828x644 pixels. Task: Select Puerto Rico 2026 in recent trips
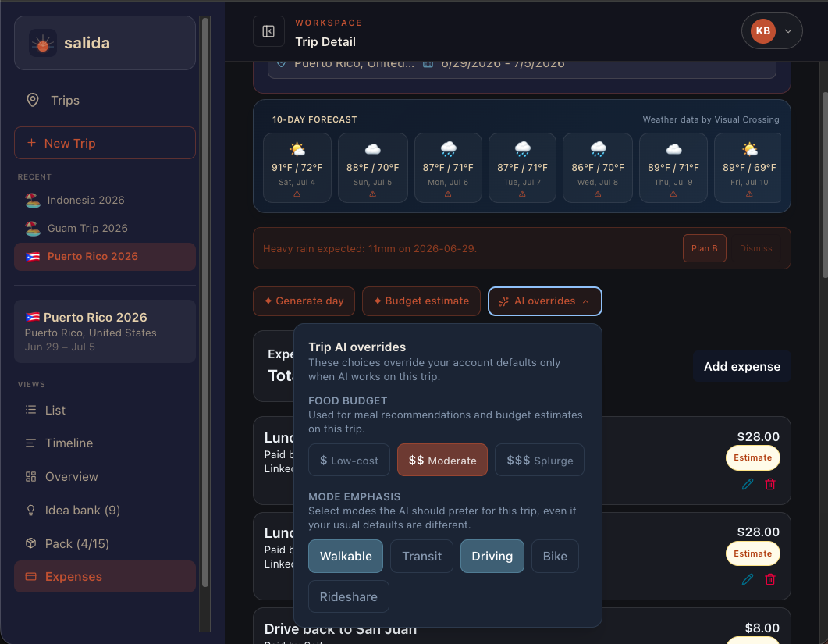(105, 257)
